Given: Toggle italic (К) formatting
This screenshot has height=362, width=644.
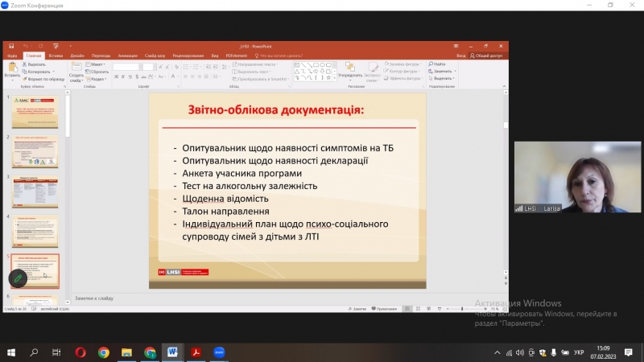Looking at the screenshot, I should point(123,76).
